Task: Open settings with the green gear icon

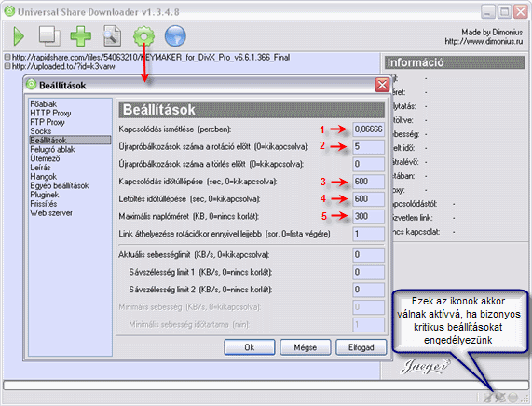Action: tap(143, 36)
